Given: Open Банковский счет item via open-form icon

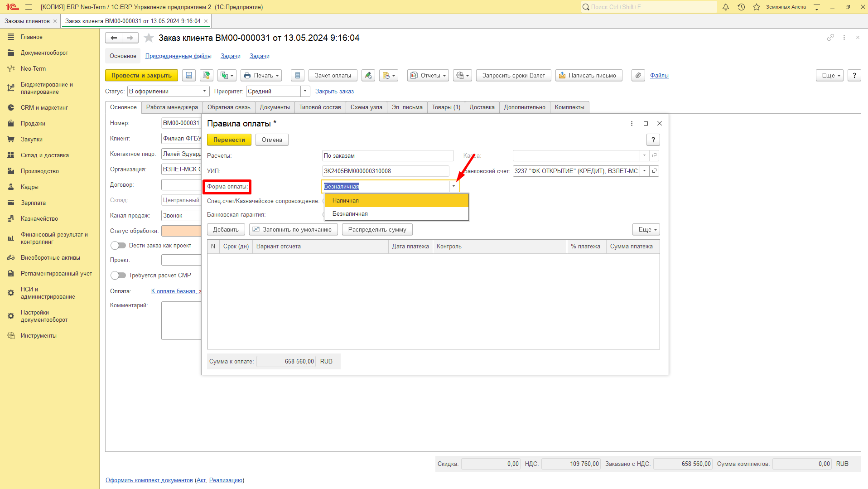Looking at the screenshot, I should tap(654, 171).
